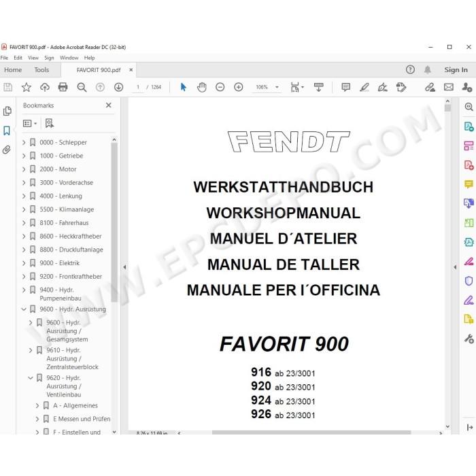Click the stamp tool icon
Image resolution: width=476 pixels, height=476 pixels.
click(401, 88)
